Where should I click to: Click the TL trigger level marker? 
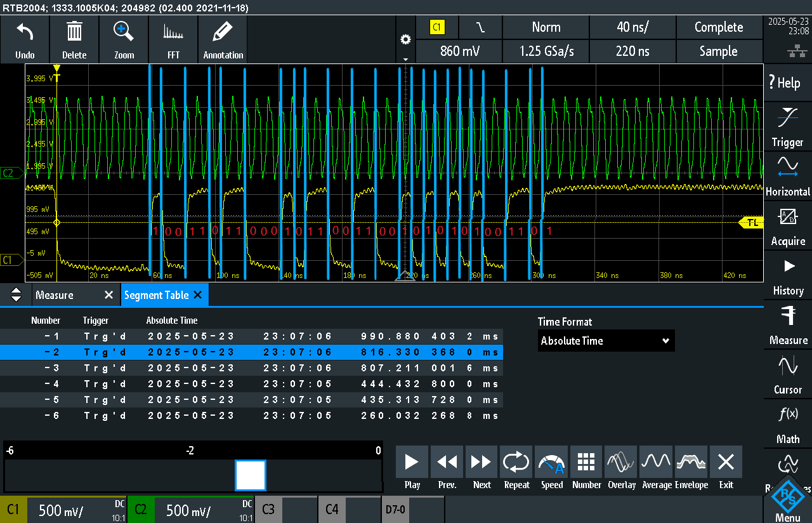(751, 222)
